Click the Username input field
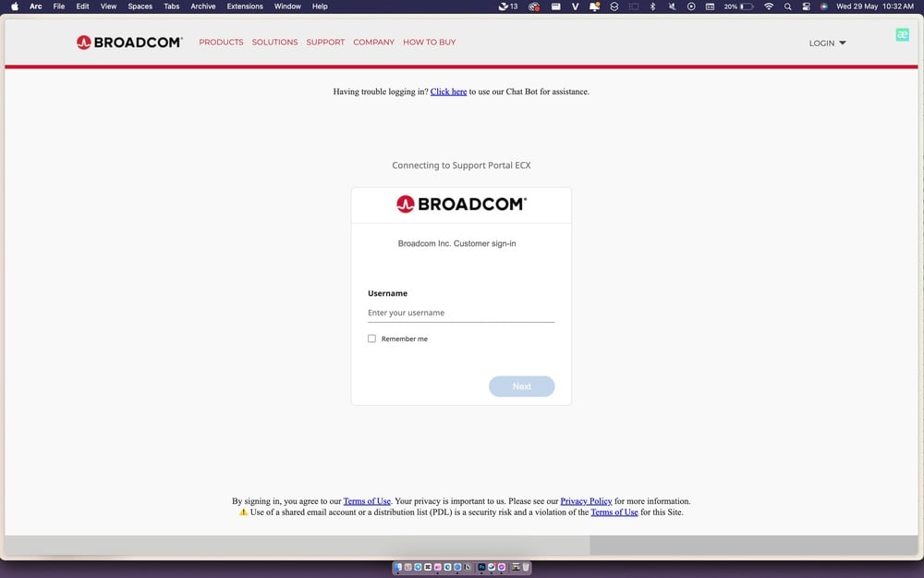This screenshot has height=578, width=924. coord(460,313)
